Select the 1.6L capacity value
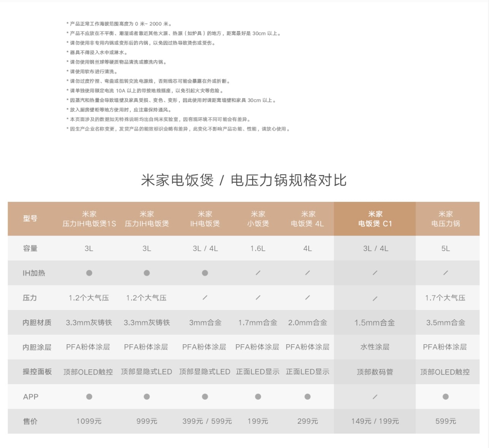 pos(258,249)
